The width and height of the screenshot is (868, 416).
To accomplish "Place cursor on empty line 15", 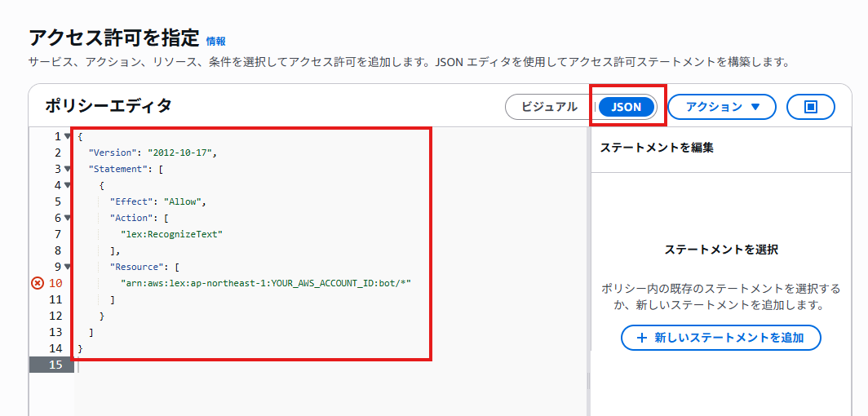I will tap(332, 365).
